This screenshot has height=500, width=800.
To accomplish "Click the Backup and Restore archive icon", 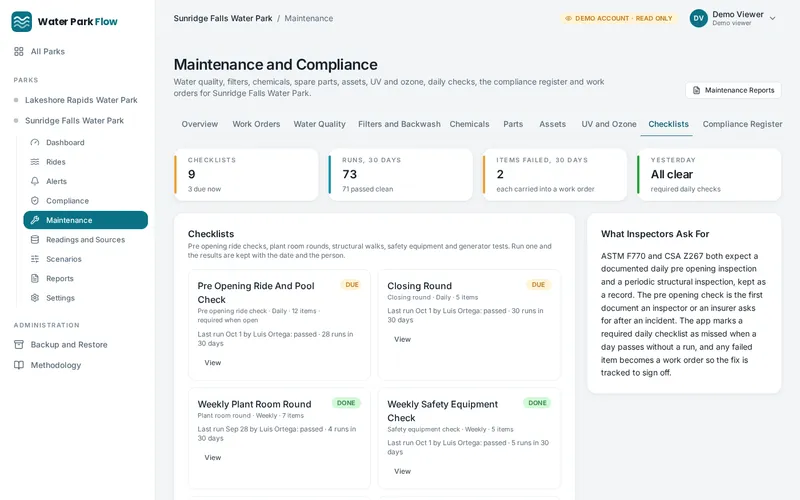I will (x=19, y=344).
